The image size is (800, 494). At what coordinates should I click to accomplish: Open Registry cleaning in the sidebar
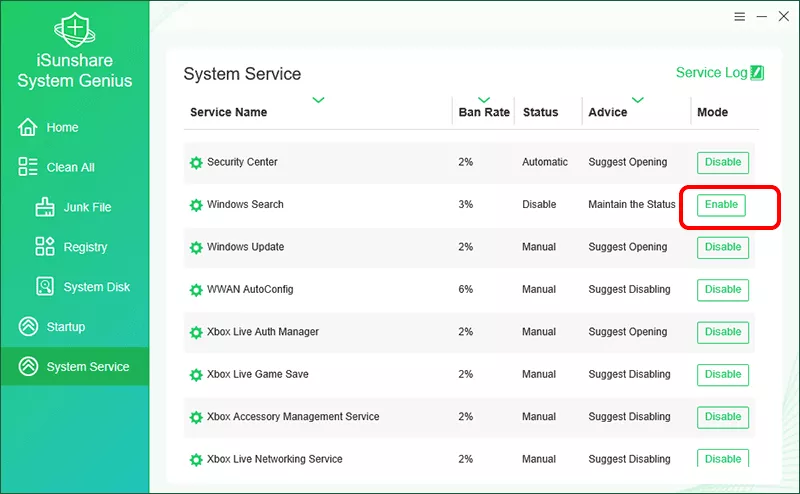tap(84, 247)
